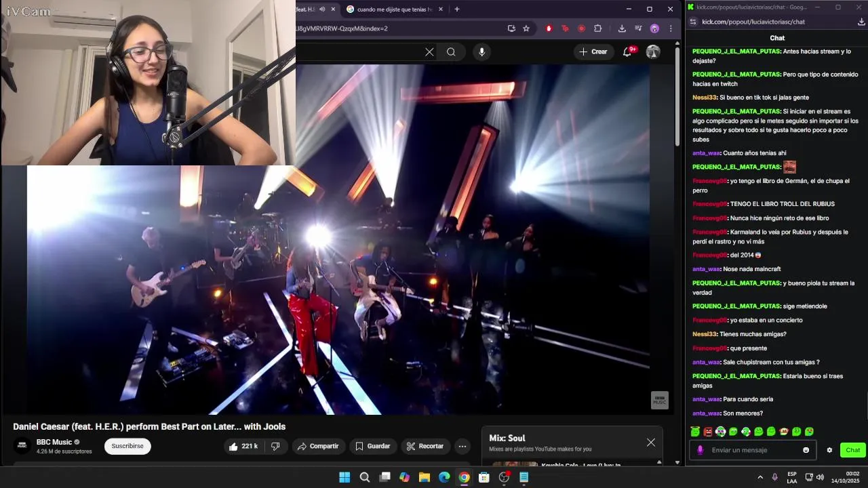Show hidden system tray icons chevron
This screenshot has height=488, width=868.
(760, 477)
